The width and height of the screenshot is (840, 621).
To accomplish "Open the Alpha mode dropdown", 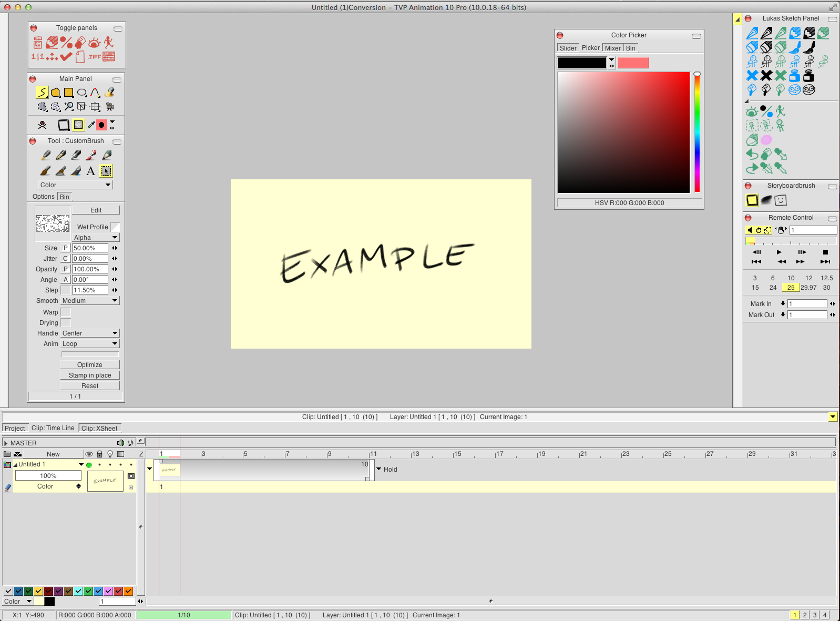I will click(x=96, y=238).
